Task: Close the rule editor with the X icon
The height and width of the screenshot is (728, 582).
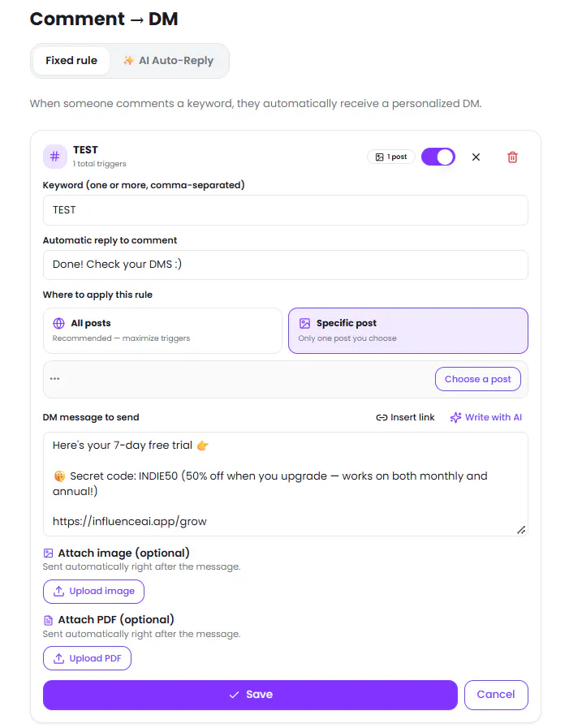Action: click(x=476, y=157)
